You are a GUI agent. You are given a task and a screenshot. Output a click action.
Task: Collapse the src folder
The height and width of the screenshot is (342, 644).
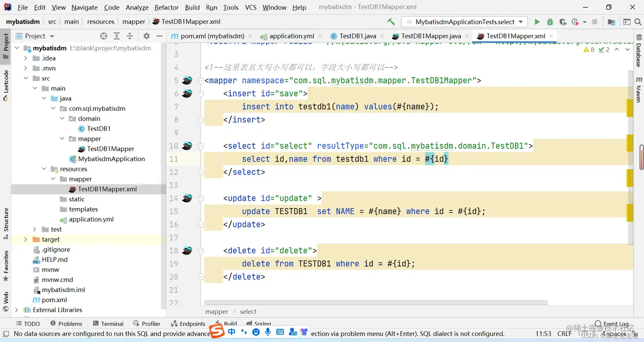coord(26,78)
